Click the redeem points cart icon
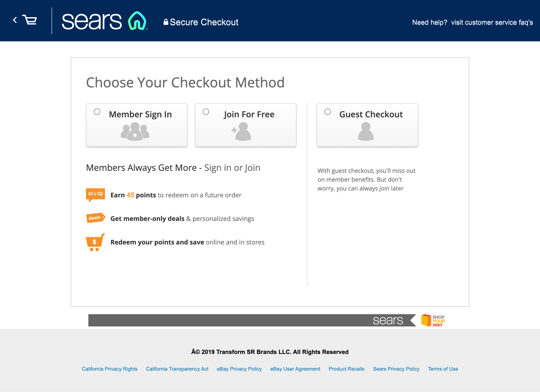 click(x=94, y=242)
